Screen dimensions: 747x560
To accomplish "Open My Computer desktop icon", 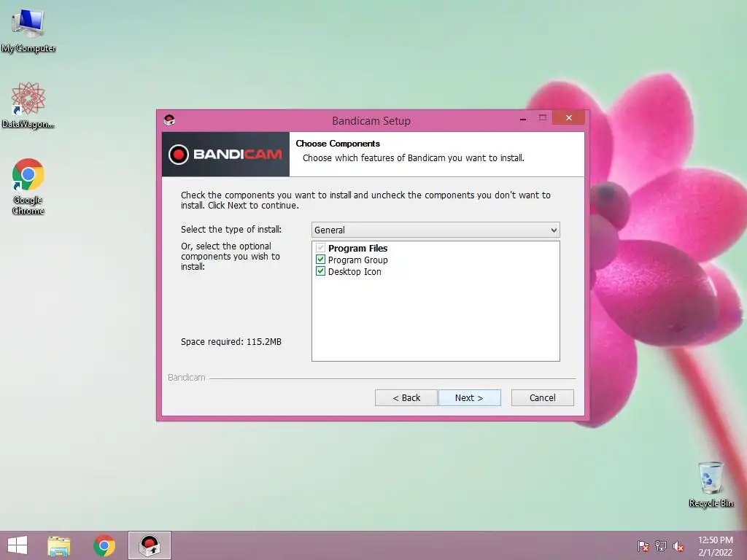I will (x=28, y=31).
